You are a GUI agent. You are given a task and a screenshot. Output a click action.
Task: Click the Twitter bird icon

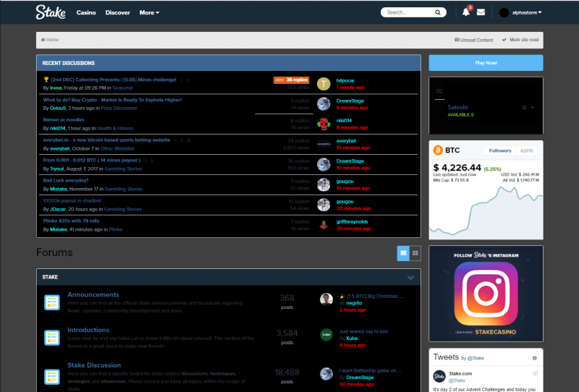pyautogui.click(x=535, y=373)
